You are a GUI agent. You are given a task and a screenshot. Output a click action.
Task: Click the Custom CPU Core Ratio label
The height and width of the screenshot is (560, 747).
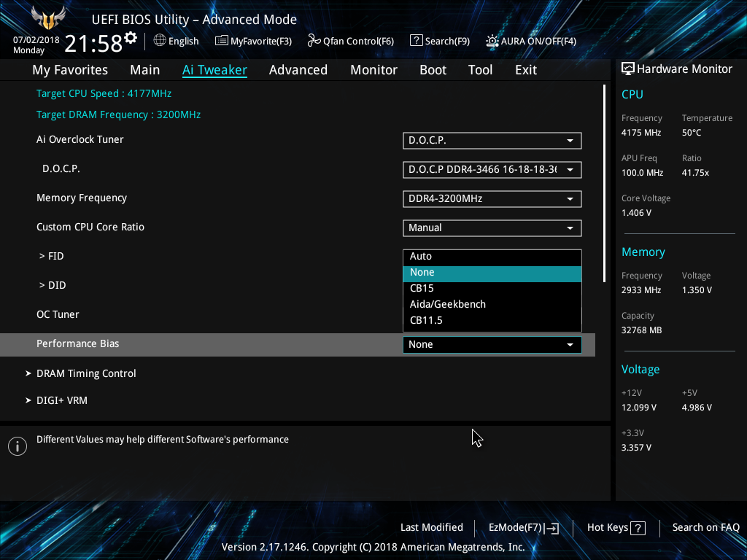click(x=90, y=227)
